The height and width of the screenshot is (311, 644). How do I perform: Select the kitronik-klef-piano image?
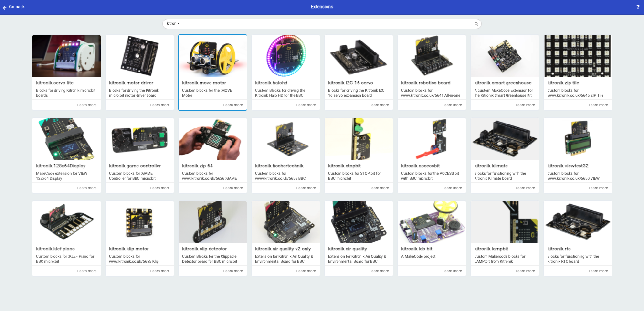67,222
